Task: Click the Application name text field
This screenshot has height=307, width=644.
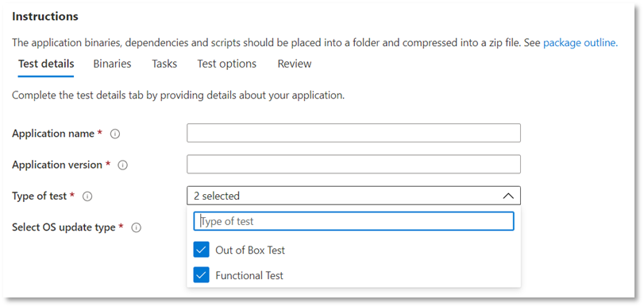Action: [x=353, y=133]
